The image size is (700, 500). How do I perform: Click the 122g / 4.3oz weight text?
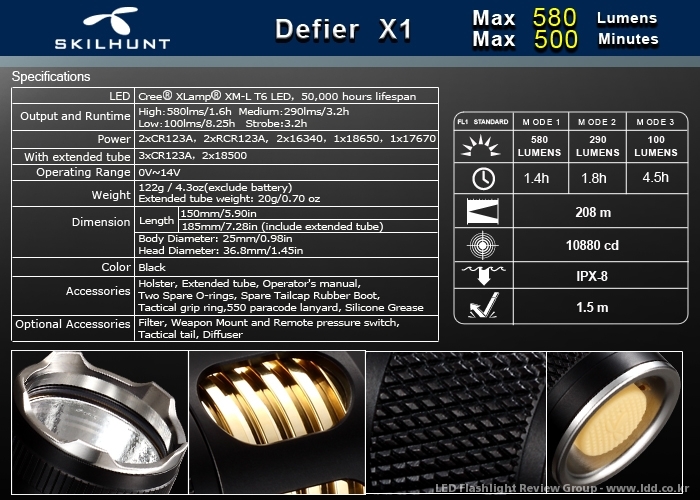215,187
